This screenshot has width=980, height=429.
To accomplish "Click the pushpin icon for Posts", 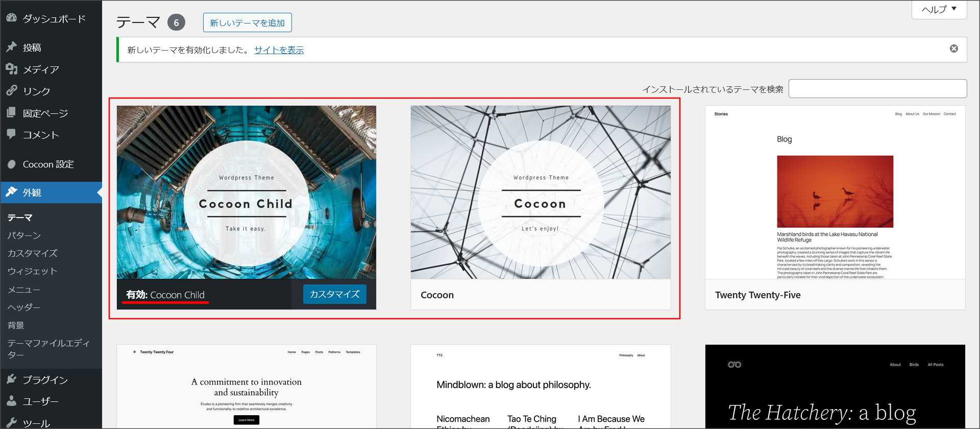I will click(x=11, y=47).
